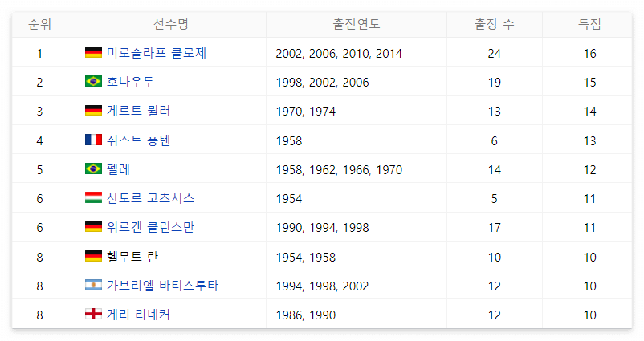Click the Hungarian flag beside 산도르 코츠시스
This screenshot has height=341, width=644.
tap(93, 197)
